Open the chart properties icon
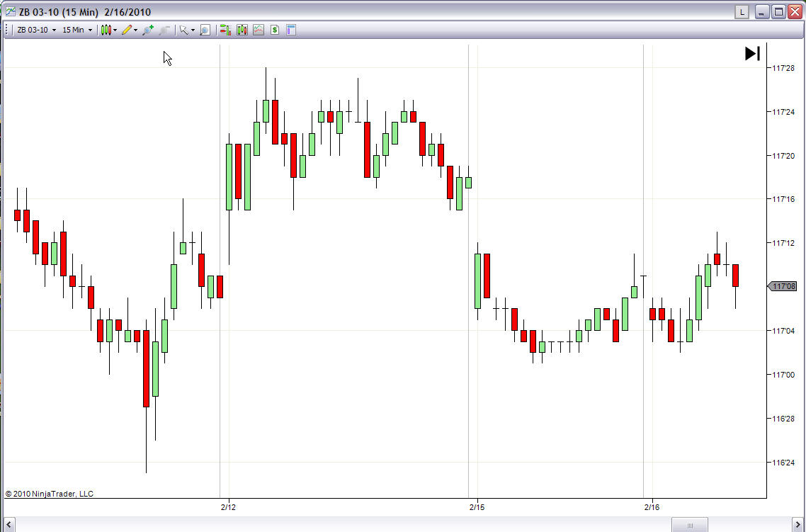The width and height of the screenshot is (806, 532). click(x=291, y=30)
